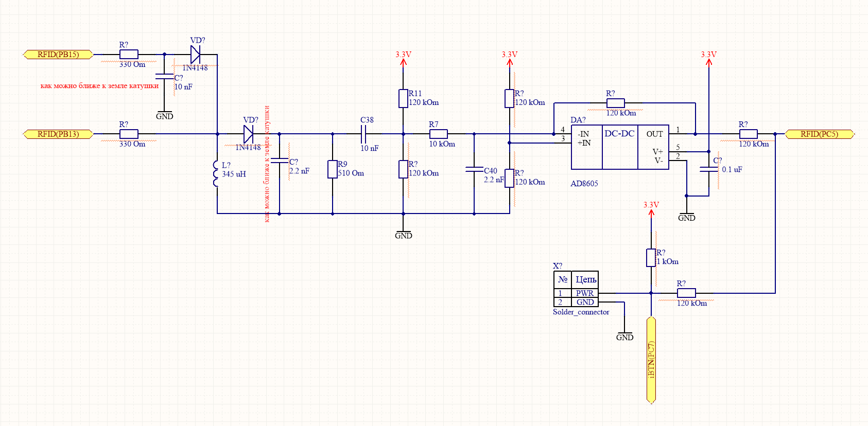The image size is (868, 426).
Task: Click GND row in Solder_connector table
Action: coord(584,302)
